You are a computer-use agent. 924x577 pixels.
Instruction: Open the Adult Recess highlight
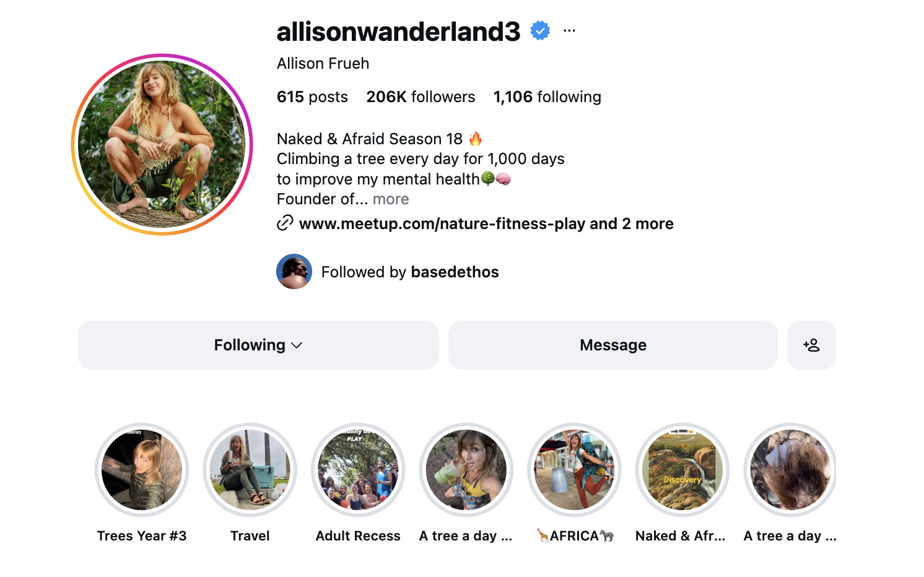(x=358, y=470)
